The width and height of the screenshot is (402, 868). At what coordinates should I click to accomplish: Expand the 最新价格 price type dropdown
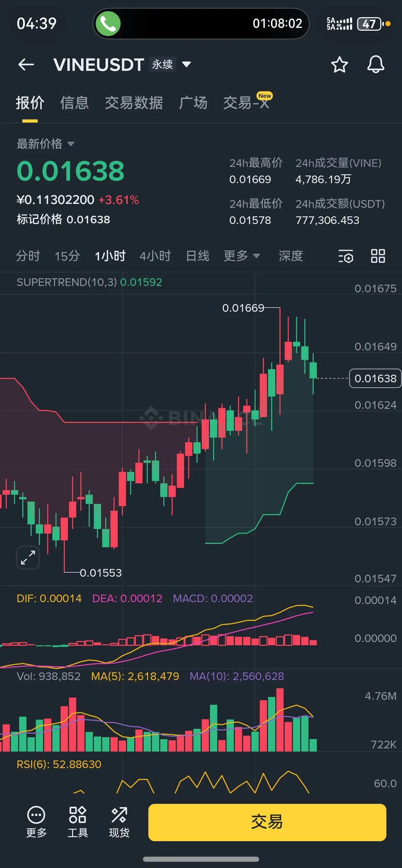point(71,144)
